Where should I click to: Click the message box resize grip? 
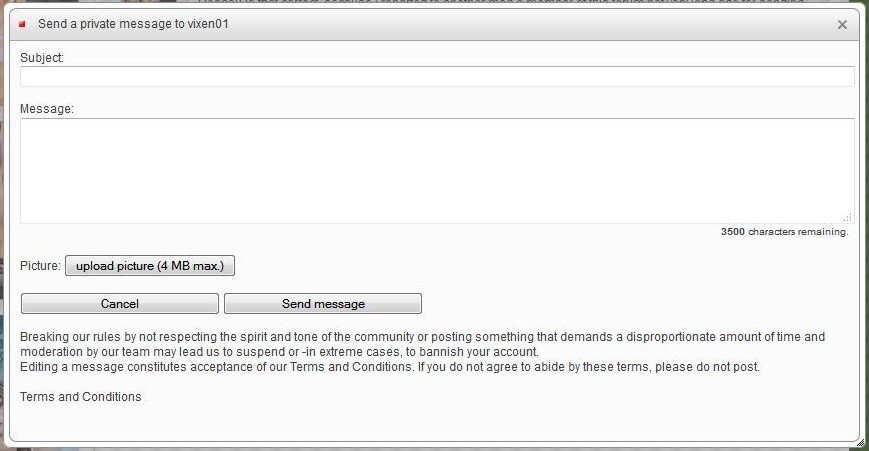tap(847, 217)
